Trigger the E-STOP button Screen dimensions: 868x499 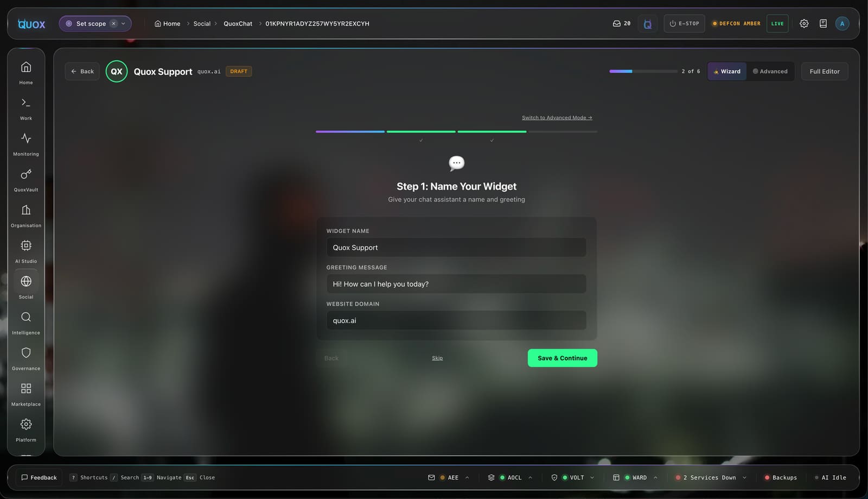pos(684,23)
